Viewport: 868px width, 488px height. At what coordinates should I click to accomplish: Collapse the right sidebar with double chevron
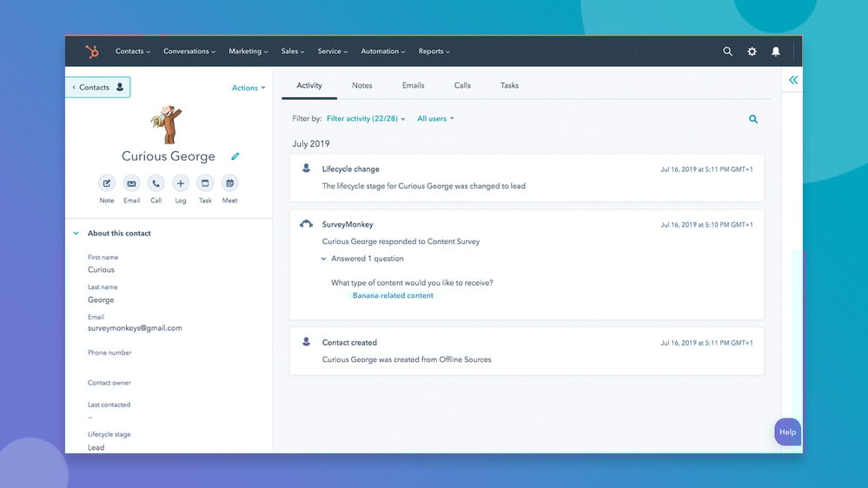tap(793, 80)
